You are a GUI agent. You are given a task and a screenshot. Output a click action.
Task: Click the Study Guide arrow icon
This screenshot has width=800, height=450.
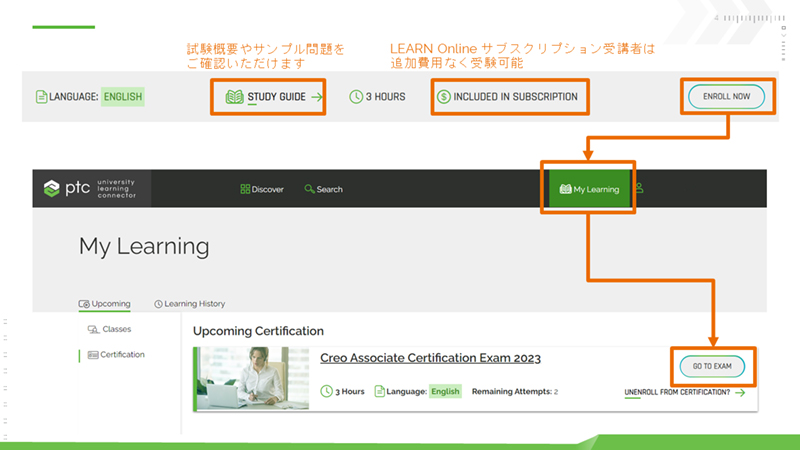pyautogui.click(x=316, y=97)
